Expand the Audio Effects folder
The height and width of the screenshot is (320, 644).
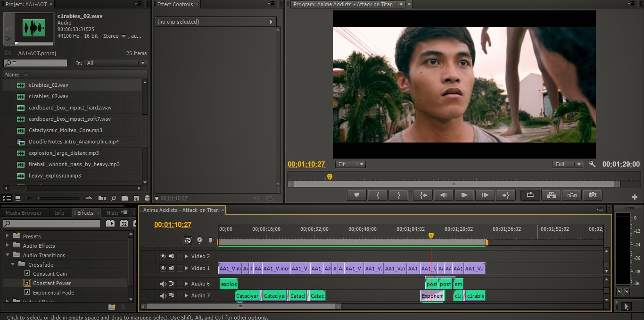(7, 245)
